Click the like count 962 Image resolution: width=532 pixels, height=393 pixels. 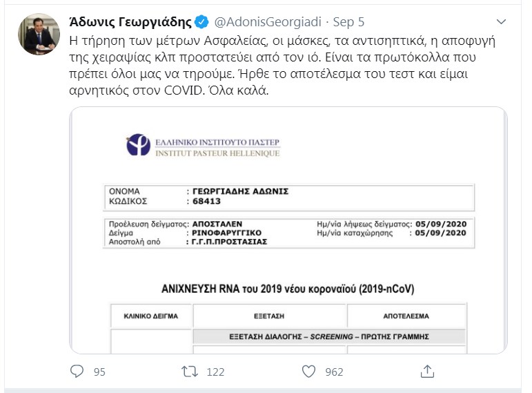pyautogui.click(x=334, y=372)
